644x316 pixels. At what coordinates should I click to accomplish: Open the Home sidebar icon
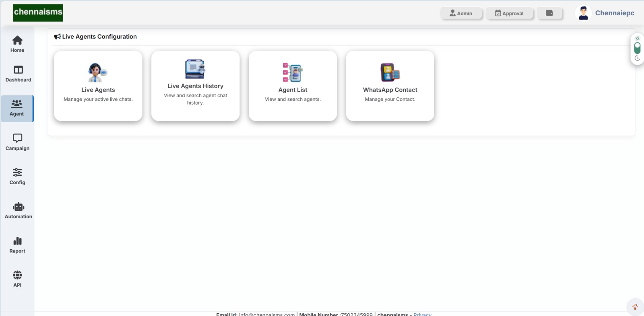click(17, 44)
